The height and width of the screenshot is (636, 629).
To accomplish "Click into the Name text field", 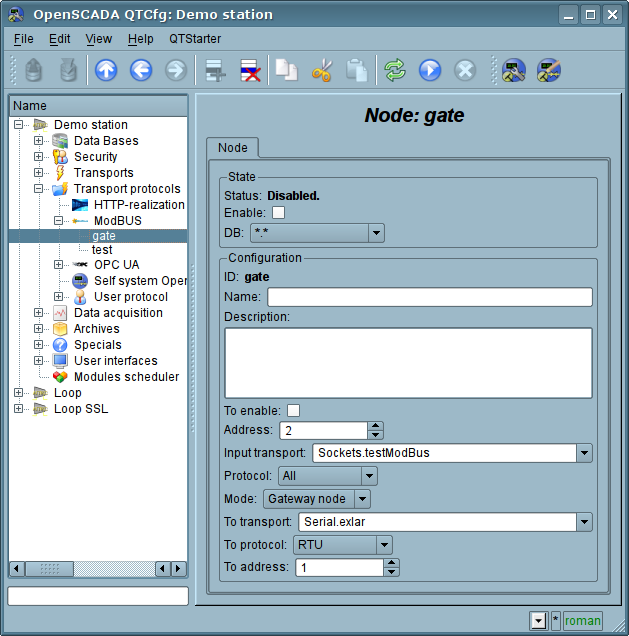I will (x=429, y=297).
